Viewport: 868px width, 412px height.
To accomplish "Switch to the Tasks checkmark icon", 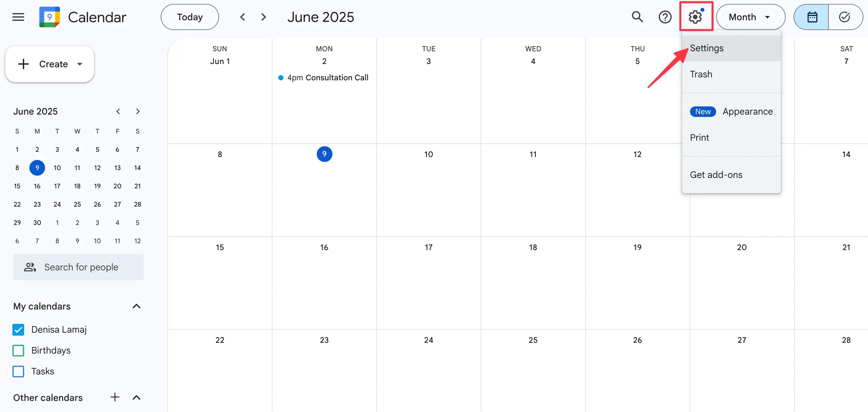I will pyautogui.click(x=844, y=17).
